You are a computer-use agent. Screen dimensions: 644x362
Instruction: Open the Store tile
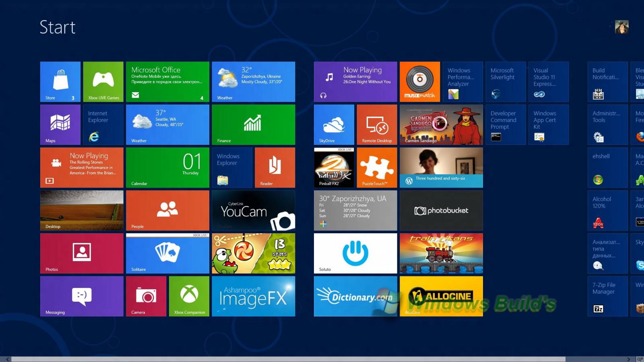pos(60,82)
